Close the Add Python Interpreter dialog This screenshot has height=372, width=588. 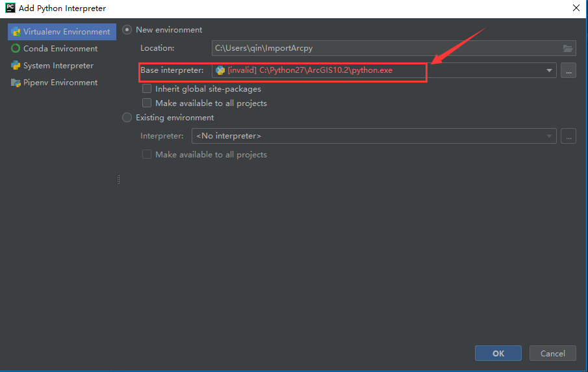[576, 8]
